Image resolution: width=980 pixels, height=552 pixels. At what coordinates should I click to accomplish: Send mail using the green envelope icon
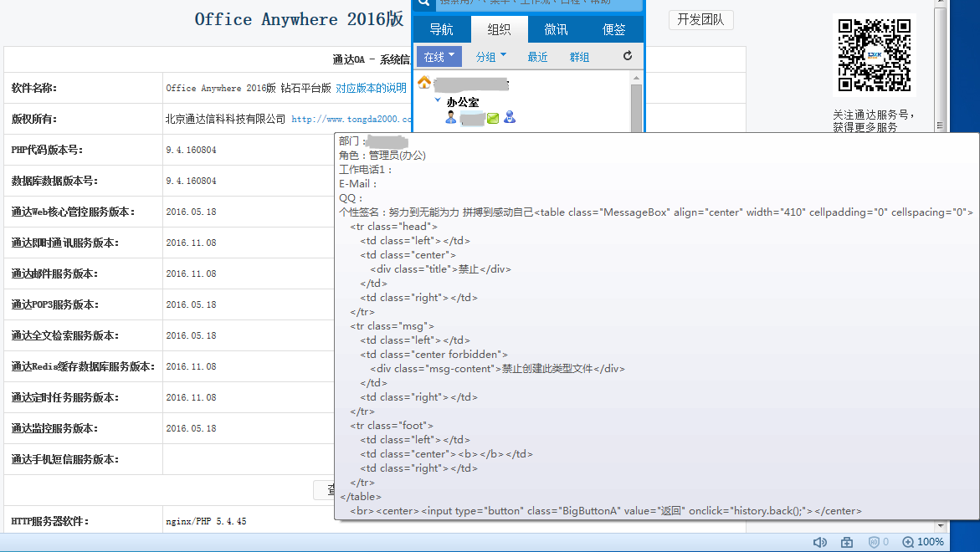[492, 118]
